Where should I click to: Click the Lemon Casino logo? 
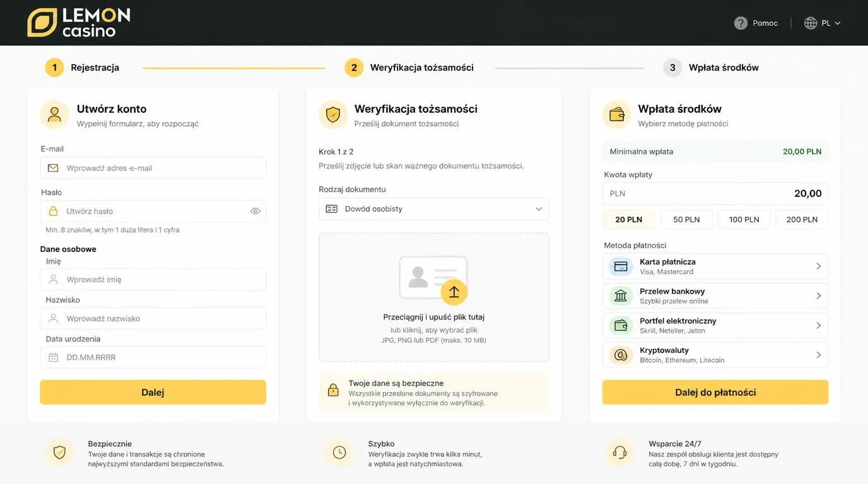pyautogui.click(x=79, y=22)
